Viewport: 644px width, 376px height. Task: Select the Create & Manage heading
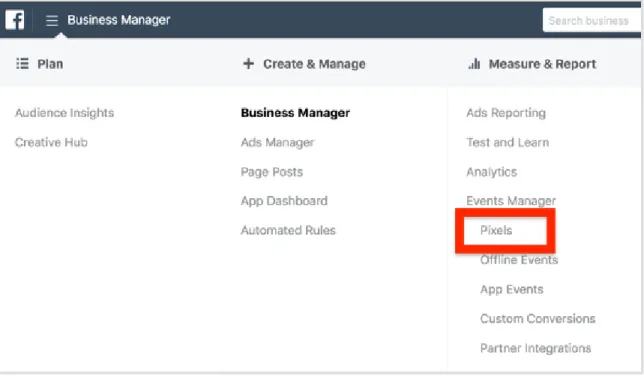point(314,64)
